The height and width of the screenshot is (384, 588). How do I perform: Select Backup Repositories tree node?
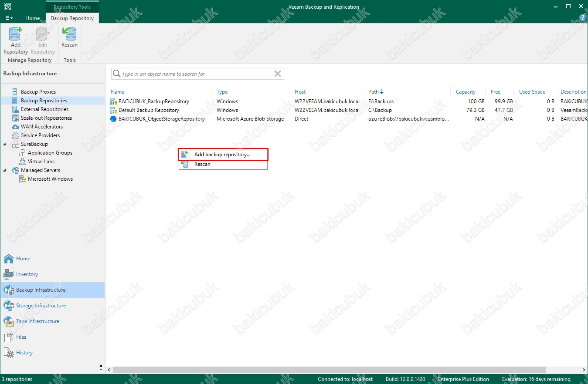44,101
